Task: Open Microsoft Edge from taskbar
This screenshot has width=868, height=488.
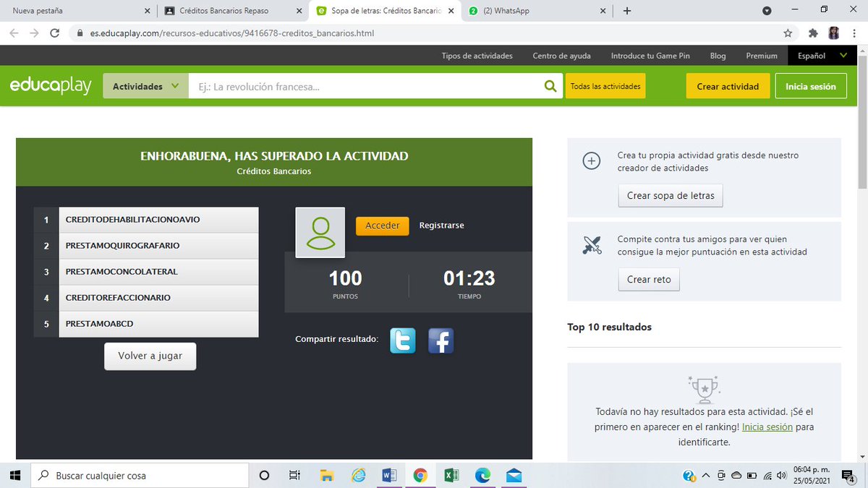Action: 482,475
